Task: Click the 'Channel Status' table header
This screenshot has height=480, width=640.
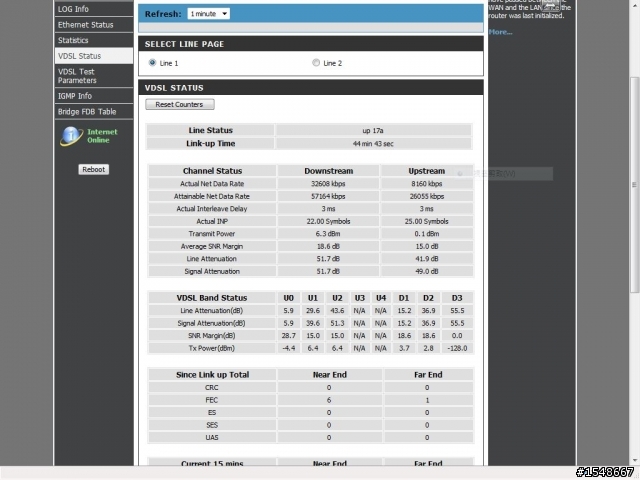Action: 212,171
